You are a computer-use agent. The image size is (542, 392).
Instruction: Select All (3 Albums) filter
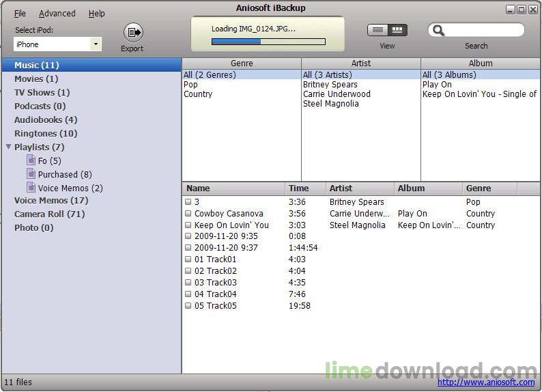tap(481, 74)
